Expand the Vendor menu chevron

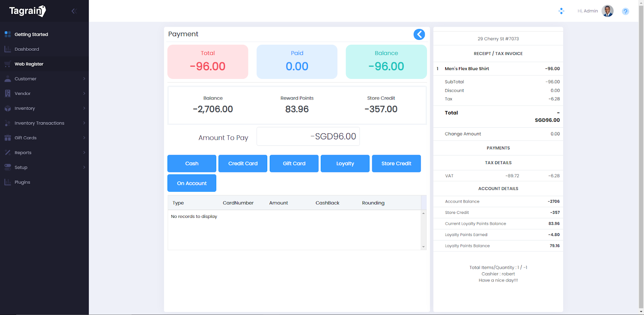[84, 93]
